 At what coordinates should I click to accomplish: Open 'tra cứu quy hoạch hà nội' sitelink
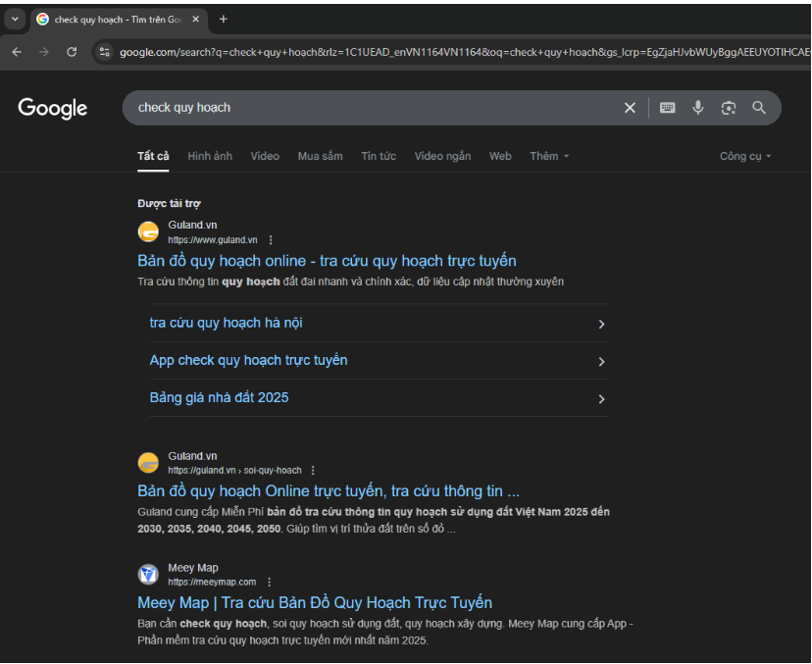(227, 323)
